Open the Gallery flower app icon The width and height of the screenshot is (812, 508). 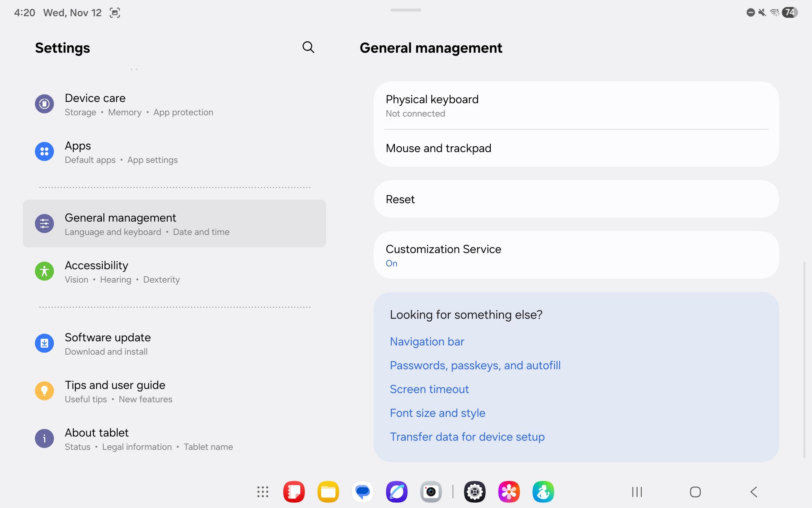coord(509,492)
